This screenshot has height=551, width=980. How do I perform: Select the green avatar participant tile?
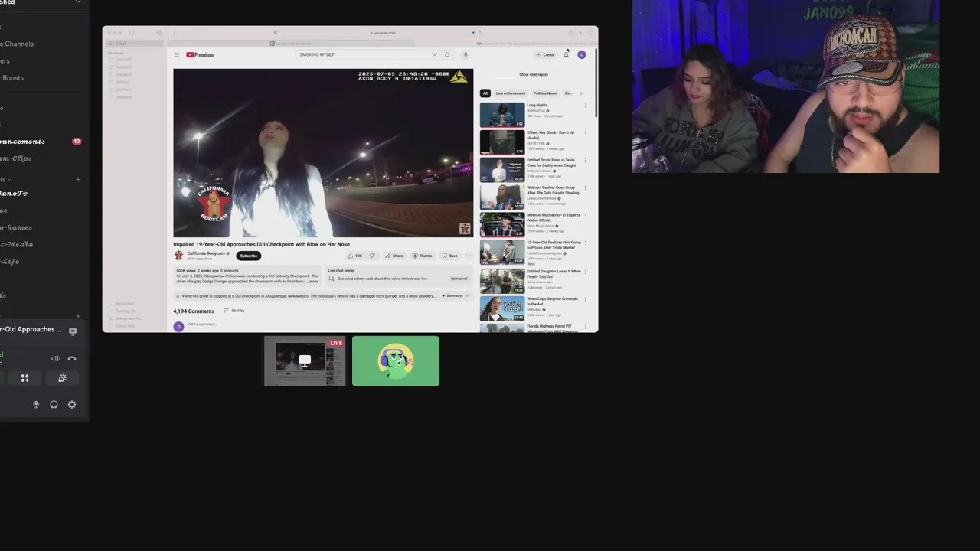click(396, 361)
